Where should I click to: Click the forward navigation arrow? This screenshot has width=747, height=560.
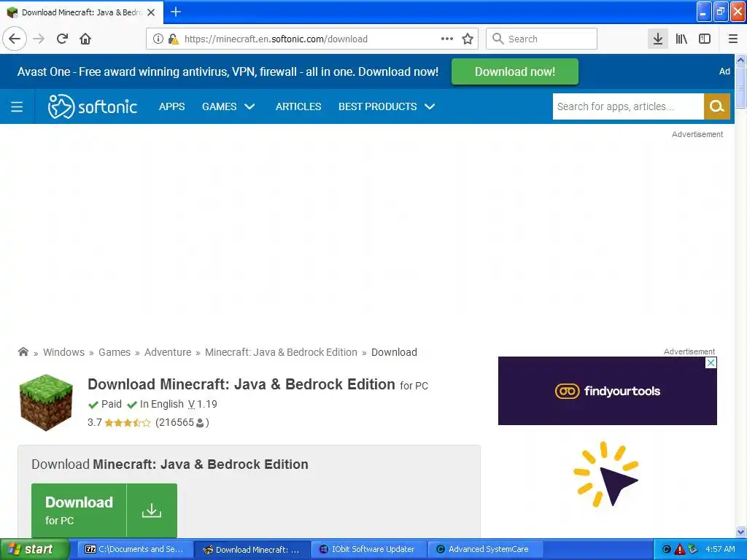(x=39, y=39)
